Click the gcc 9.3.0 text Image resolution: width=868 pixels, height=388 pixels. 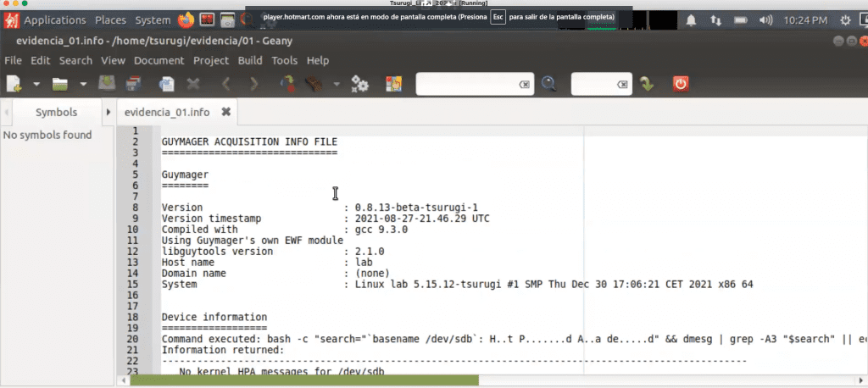click(381, 229)
